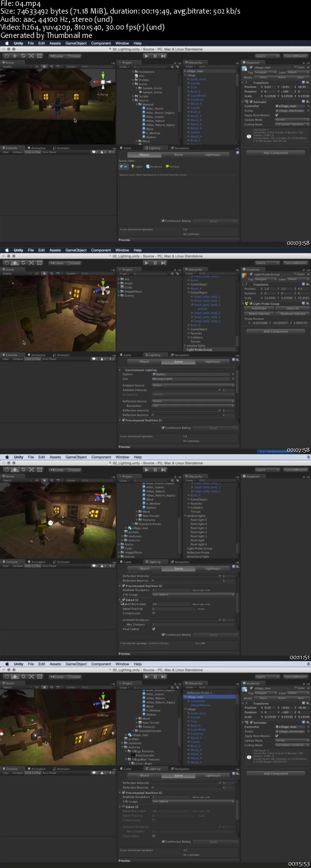
Task: Select the Hand tool in the 00:03:58 frame
Action: tap(6, 56)
